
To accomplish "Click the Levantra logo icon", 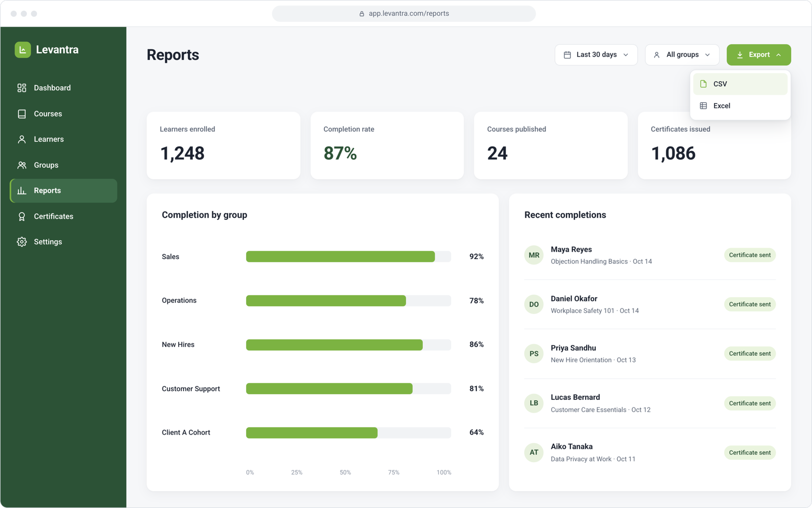I will [x=23, y=50].
